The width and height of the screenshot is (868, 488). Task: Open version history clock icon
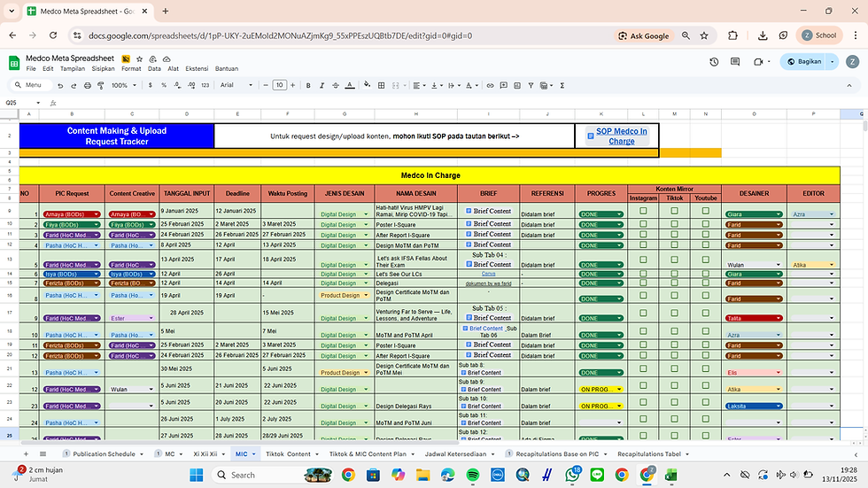[x=714, y=62]
